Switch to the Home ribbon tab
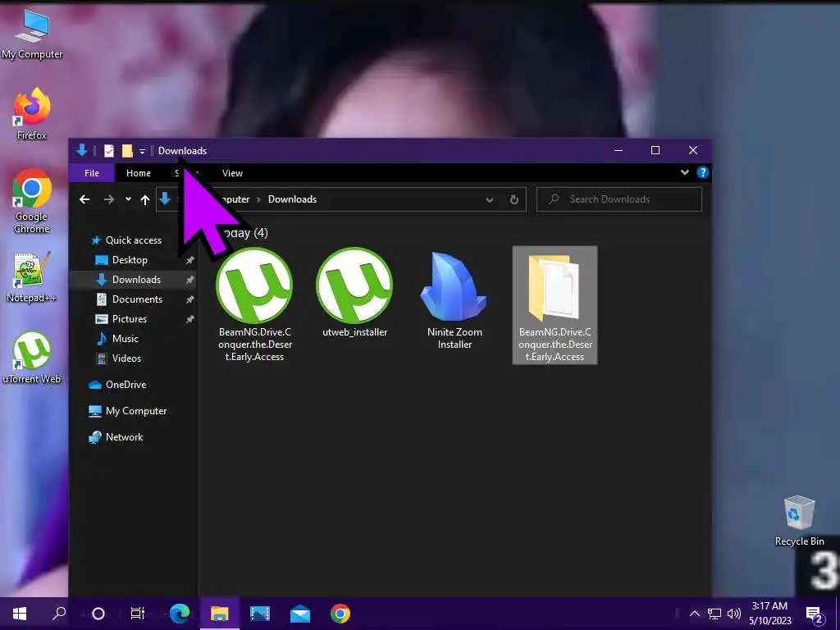The width and height of the screenshot is (840, 630). [138, 173]
